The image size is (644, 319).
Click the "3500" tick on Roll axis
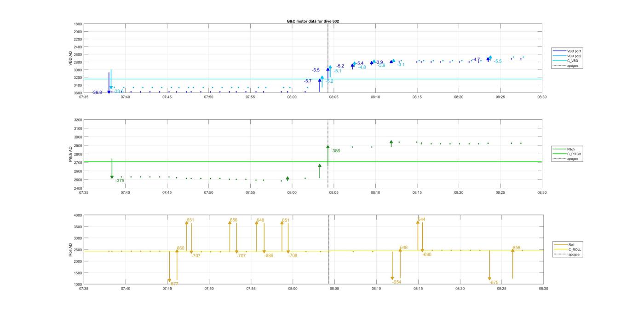(78, 226)
